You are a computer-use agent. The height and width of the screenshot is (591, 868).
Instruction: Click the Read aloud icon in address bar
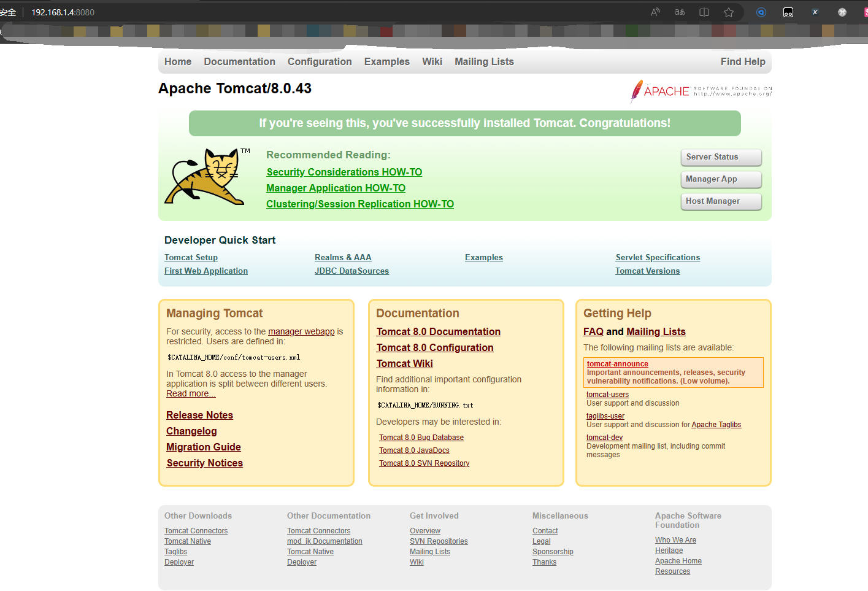[x=655, y=12]
